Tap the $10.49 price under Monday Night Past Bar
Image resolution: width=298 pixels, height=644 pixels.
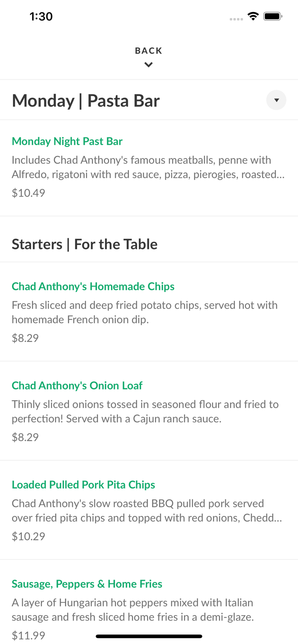28,193
